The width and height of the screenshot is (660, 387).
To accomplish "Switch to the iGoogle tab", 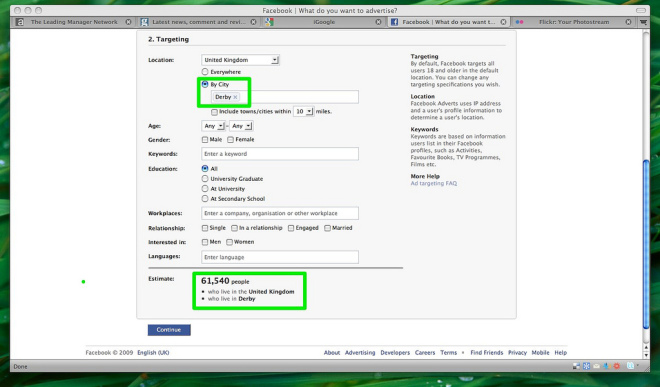I will [x=324, y=22].
